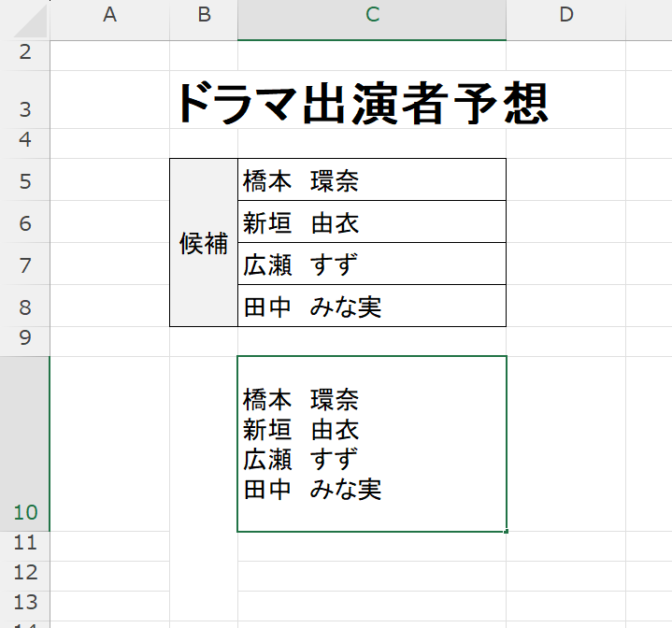672x628 pixels.
Task: Select cell containing 新垣 由衣 in row 6
Action: click(372, 222)
